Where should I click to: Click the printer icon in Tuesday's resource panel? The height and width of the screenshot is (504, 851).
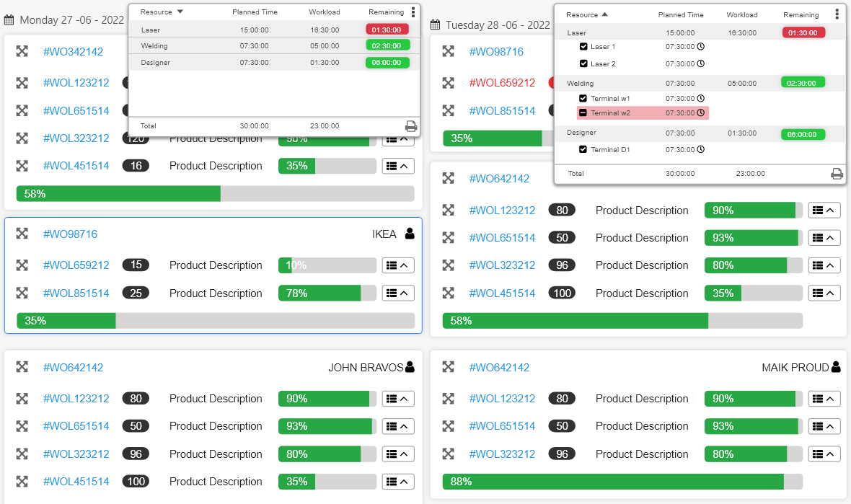837,174
